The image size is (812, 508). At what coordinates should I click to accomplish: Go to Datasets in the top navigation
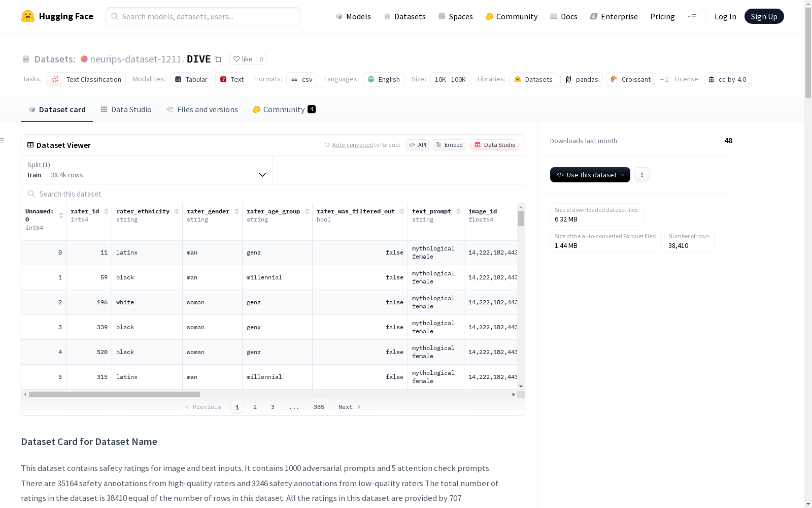click(404, 16)
